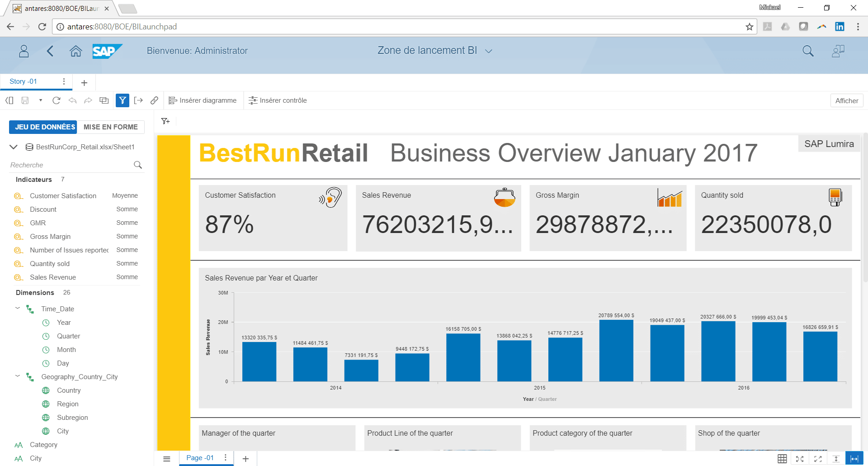Open the user profile icon in SAP header
The width and height of the screenshot is (868, 466).
coord(24,51)
